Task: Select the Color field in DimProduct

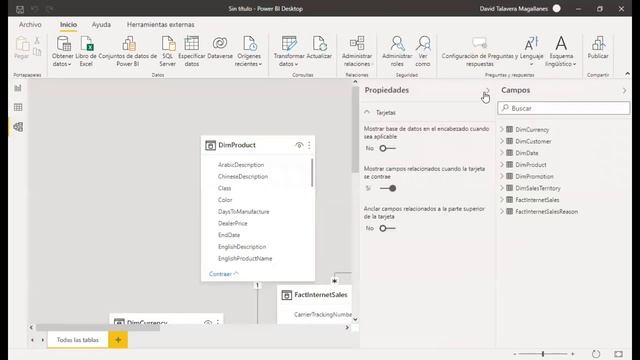Action: tap(225, 200)
